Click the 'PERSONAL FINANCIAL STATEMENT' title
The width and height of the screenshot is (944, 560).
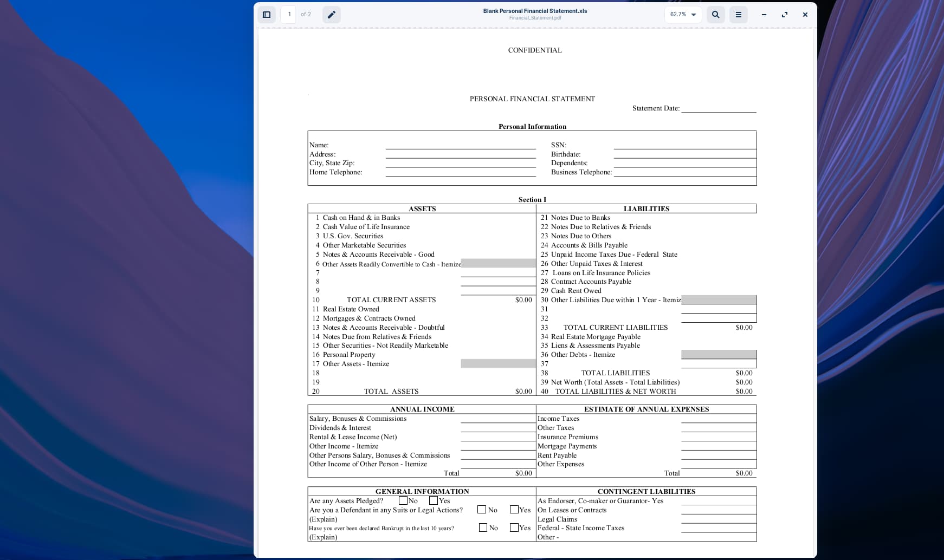(x=532, y=99)
